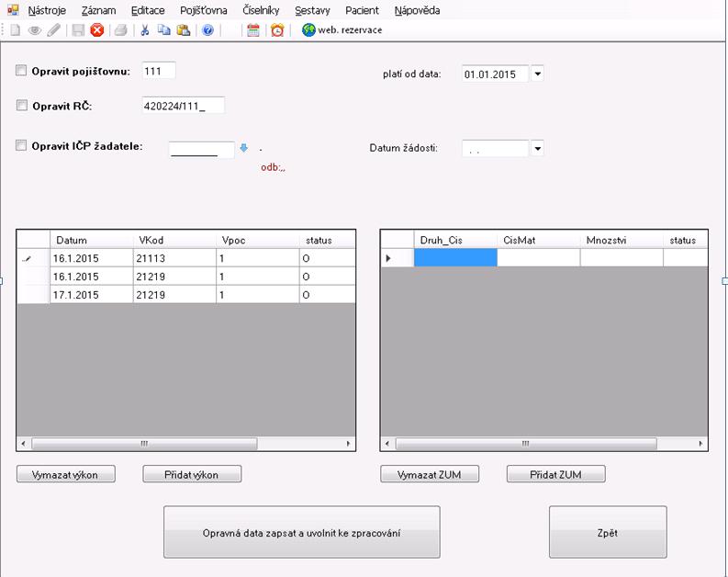This screenshot has height=577, width=728.
Task: Open the Pacient menu
Action: (362, 10)
